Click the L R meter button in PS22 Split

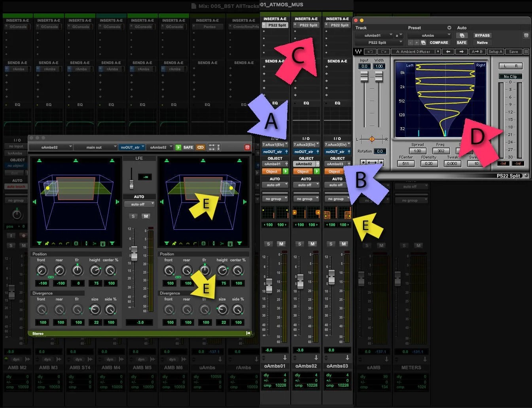click(510, 66)
